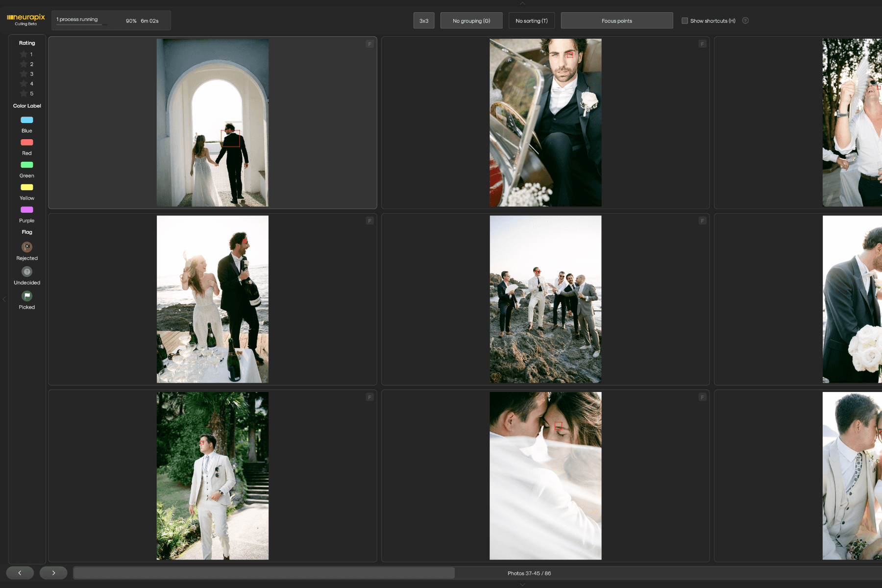Open the shortcuts help question icon
882x588 pixels.
(745, 21)
